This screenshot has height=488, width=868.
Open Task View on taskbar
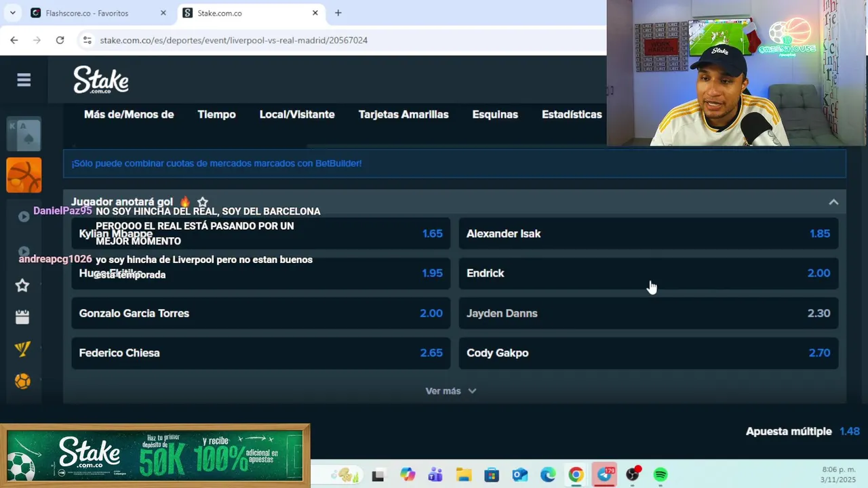pyautogui.click(x=378, y=475)
